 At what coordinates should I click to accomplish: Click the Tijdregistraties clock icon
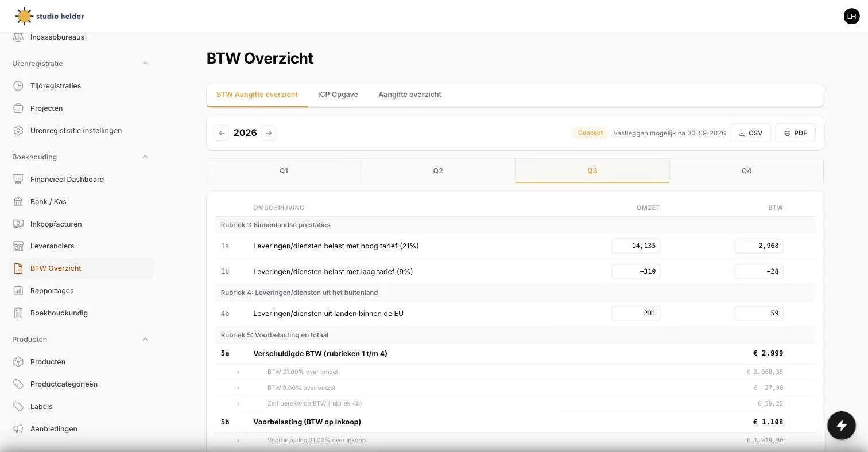click(18, 86)
